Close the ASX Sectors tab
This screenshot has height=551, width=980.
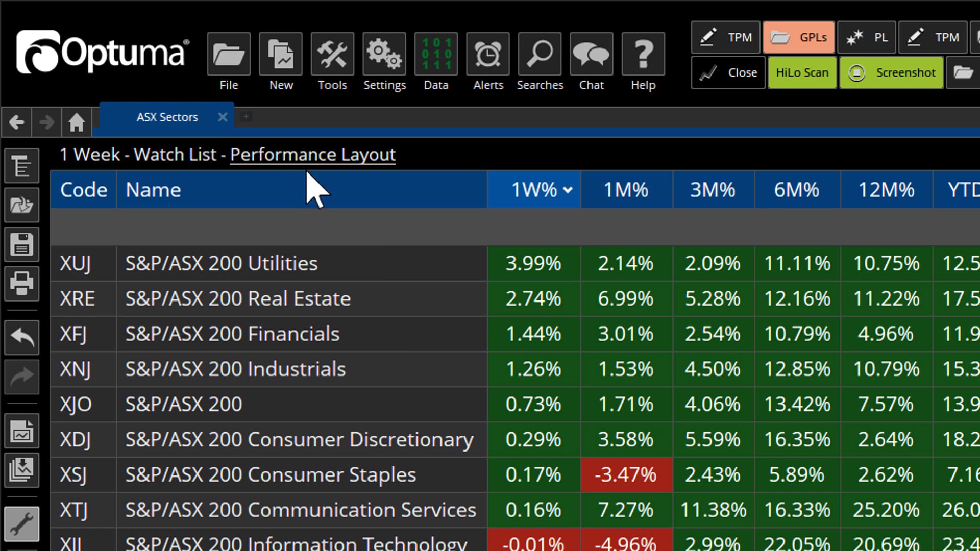tap(223, 117)
